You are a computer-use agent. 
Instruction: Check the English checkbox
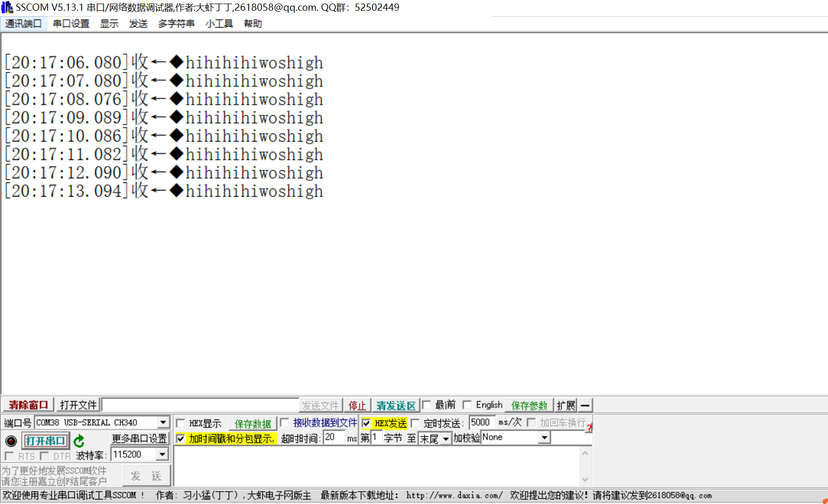point(468,405)
